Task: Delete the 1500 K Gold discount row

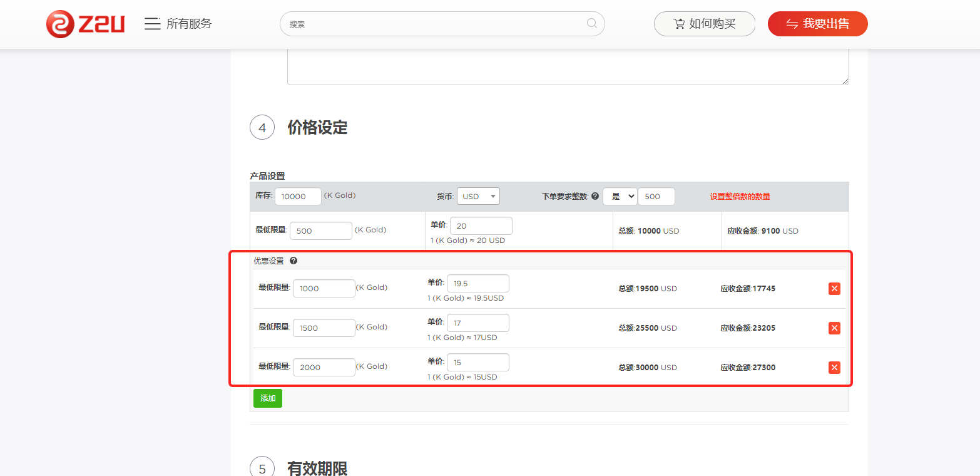Action: pos(834,328)
